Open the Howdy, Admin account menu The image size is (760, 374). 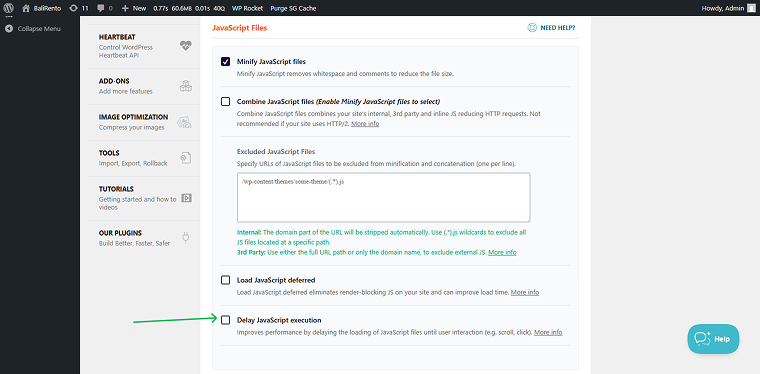tap(728, 8)
